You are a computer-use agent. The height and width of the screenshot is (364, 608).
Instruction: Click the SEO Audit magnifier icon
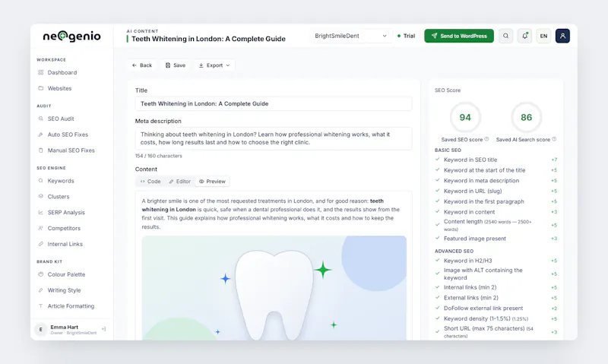[41, 119]
